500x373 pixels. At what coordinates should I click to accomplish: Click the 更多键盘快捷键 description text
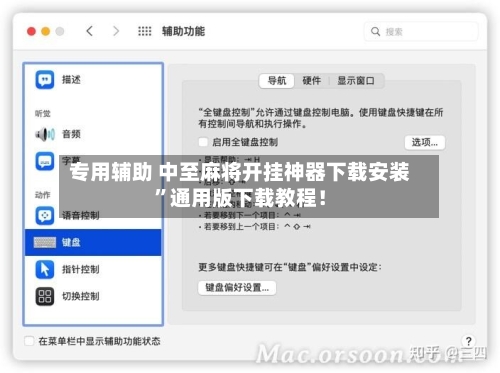pyautogui.click(x=290, y=267)
